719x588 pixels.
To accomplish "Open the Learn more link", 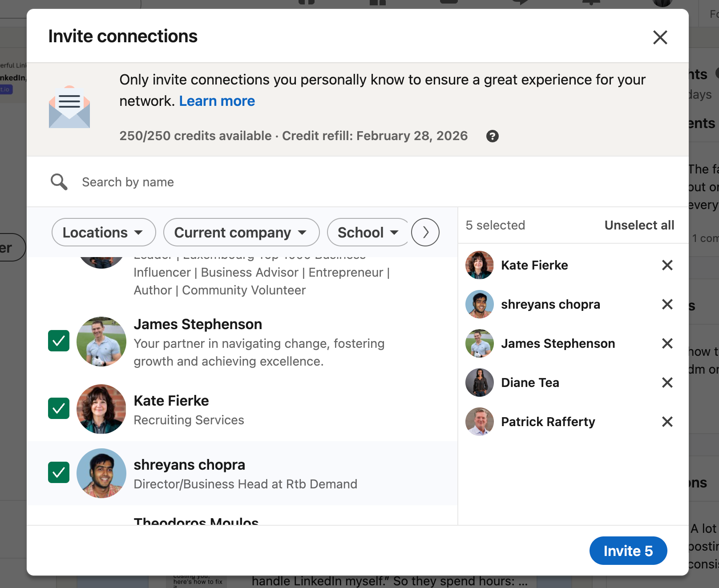I will click(x=217, y=101).
